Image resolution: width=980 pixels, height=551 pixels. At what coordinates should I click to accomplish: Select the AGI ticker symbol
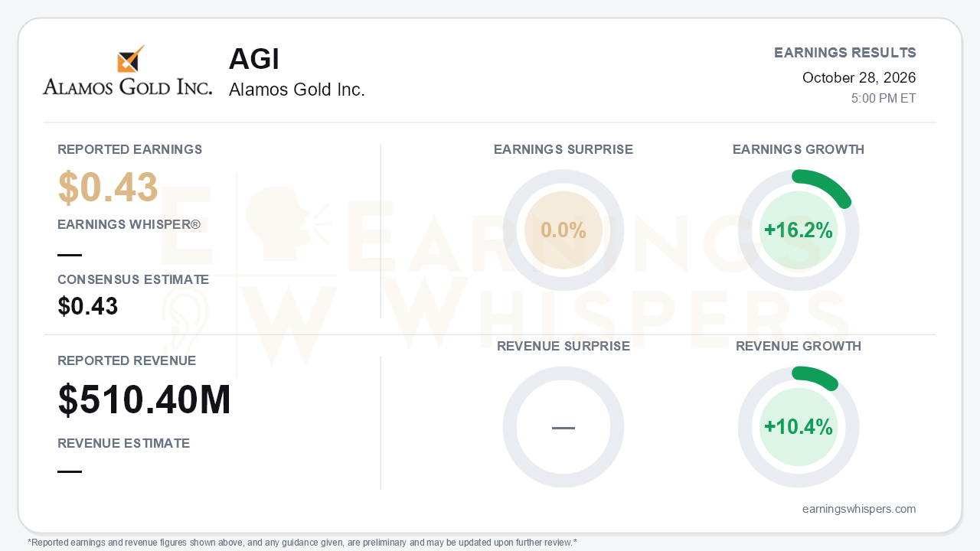pyautogui.click(x=254, y=60)
